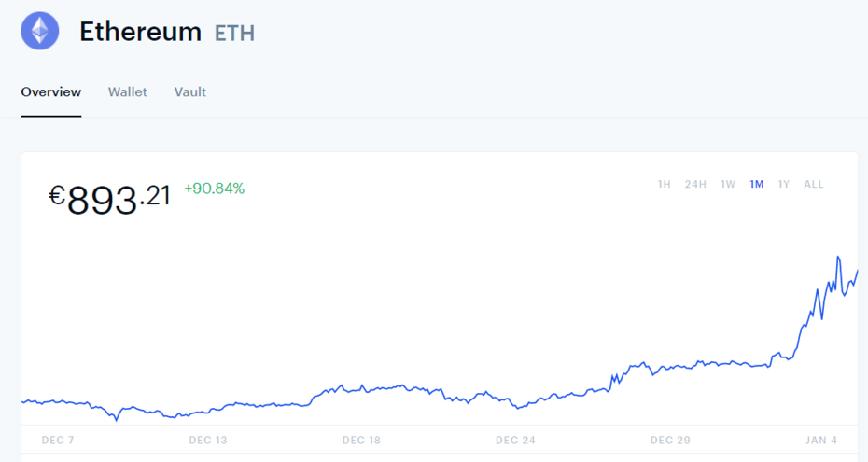Select the 1H chart time range
The width and height of the screenshot is (868, 462).
pyautogui.click(x=664, y=185)
